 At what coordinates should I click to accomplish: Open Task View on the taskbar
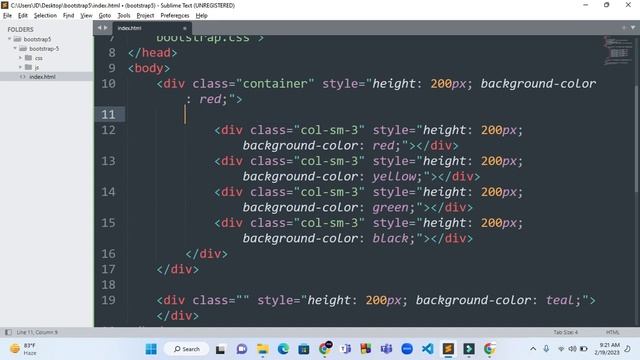(220, 349)
